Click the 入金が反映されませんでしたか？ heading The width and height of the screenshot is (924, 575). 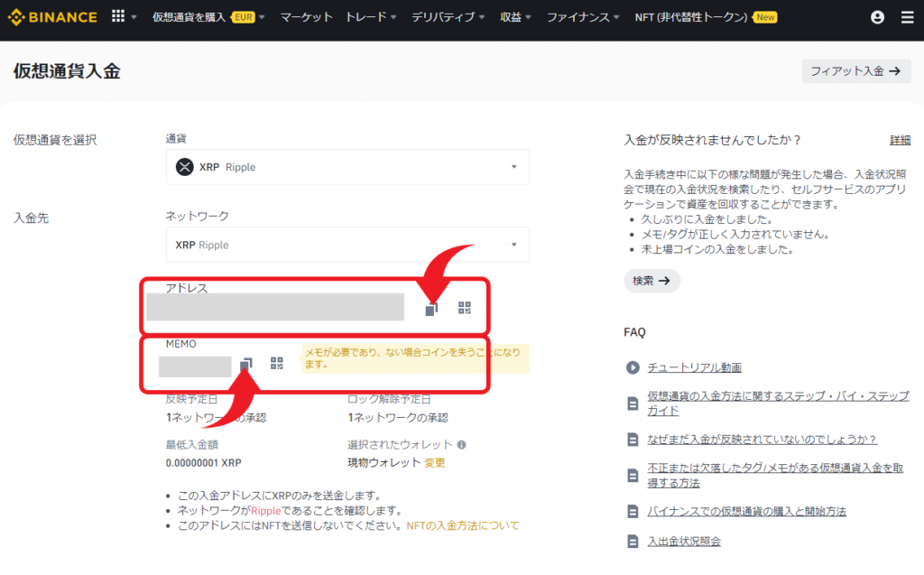point(713,140)
